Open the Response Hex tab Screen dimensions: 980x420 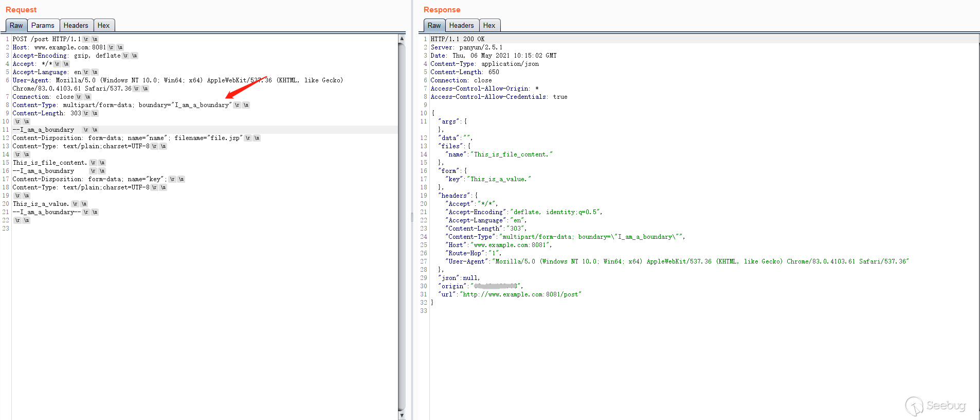click(489, 25)
